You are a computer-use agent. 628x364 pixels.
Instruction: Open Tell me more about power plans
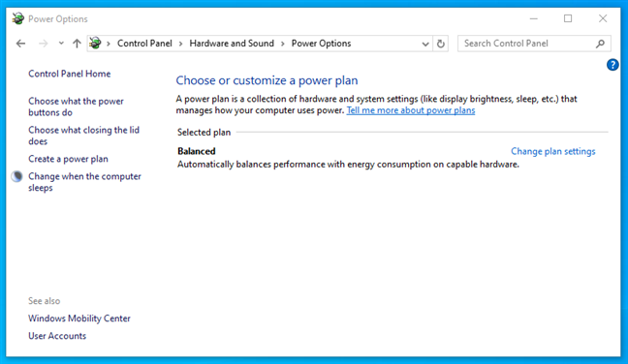[x=411, y=110]
